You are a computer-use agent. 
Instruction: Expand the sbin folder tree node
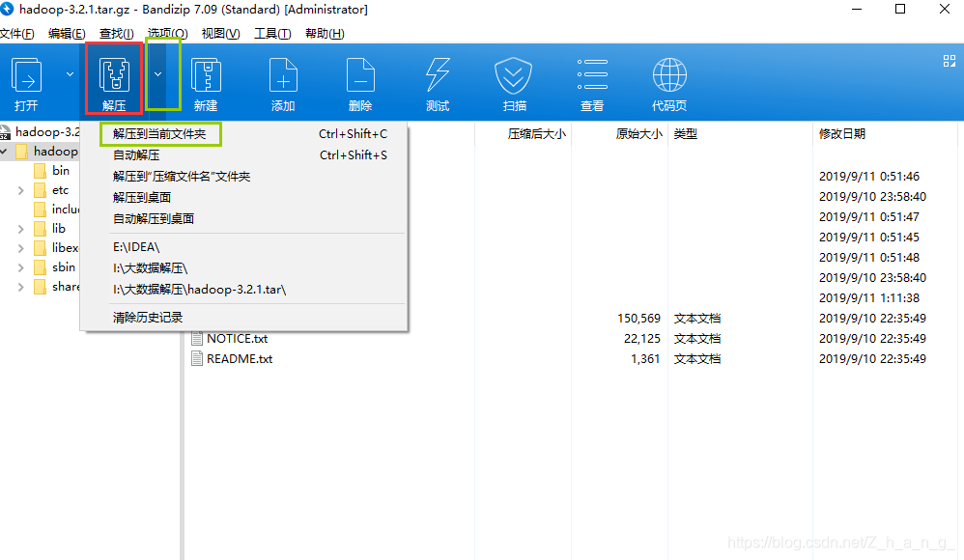(x=20, y=268)
